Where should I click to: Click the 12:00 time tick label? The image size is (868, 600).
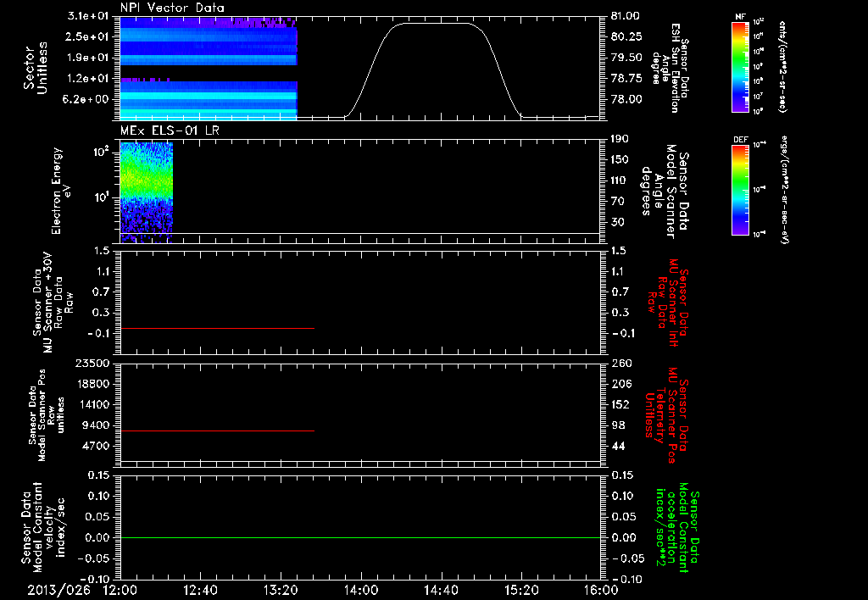coord(120,590)
